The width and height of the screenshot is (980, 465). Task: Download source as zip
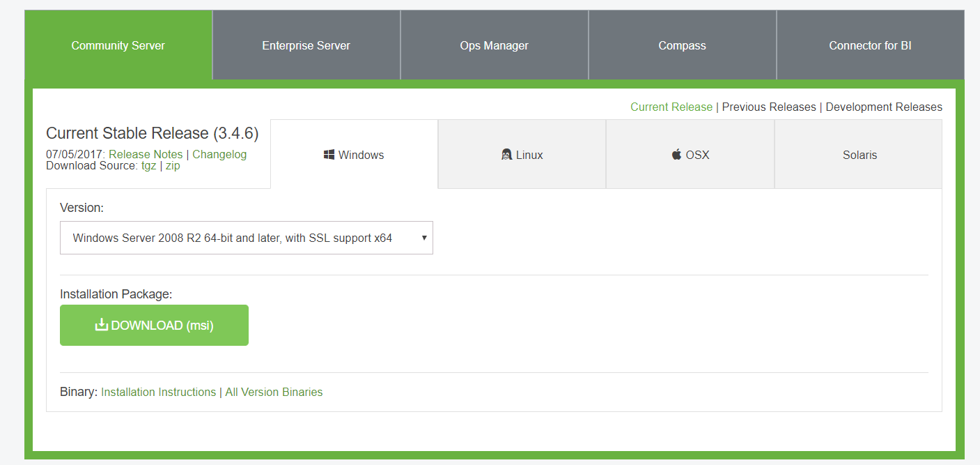coord(173,166)
